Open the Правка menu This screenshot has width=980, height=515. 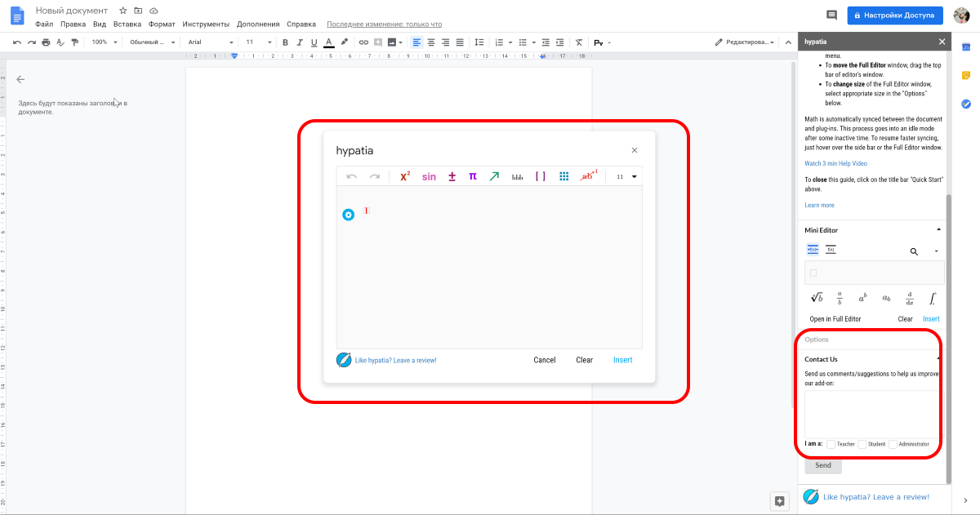point(73,24)
